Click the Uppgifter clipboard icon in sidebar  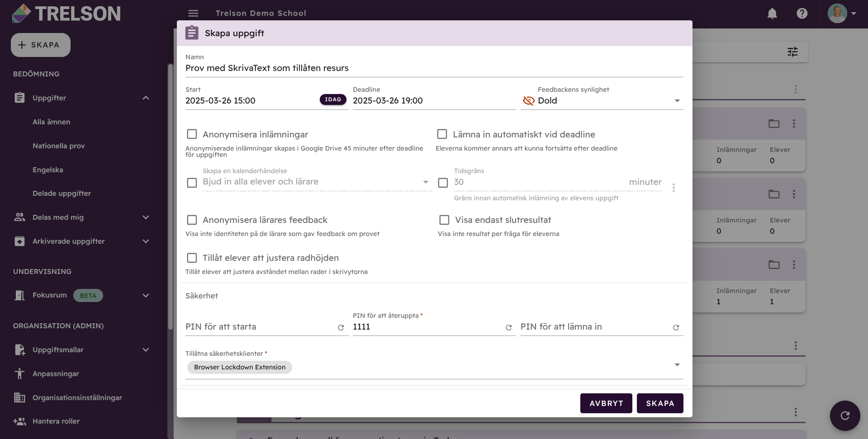click(19, 98)
